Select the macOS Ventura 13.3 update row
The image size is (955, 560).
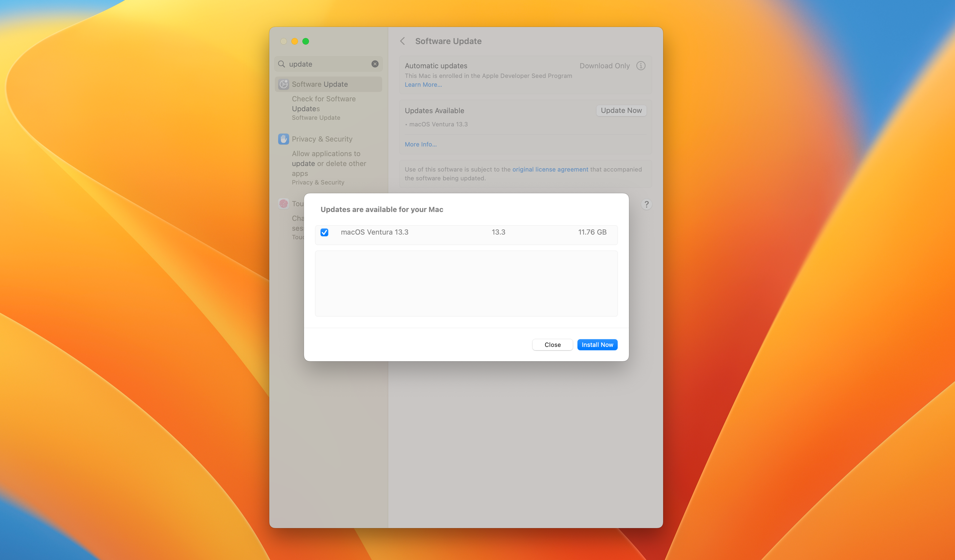coord(466,232)
